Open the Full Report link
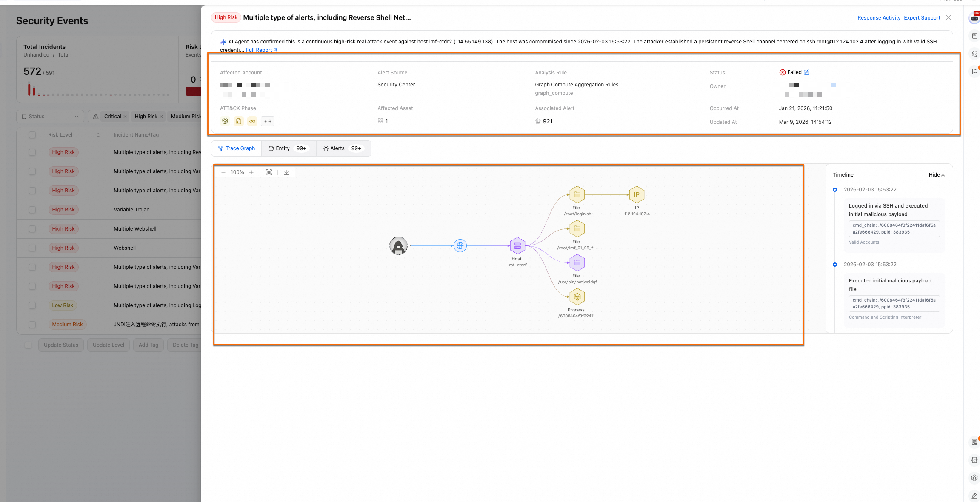 261,50
